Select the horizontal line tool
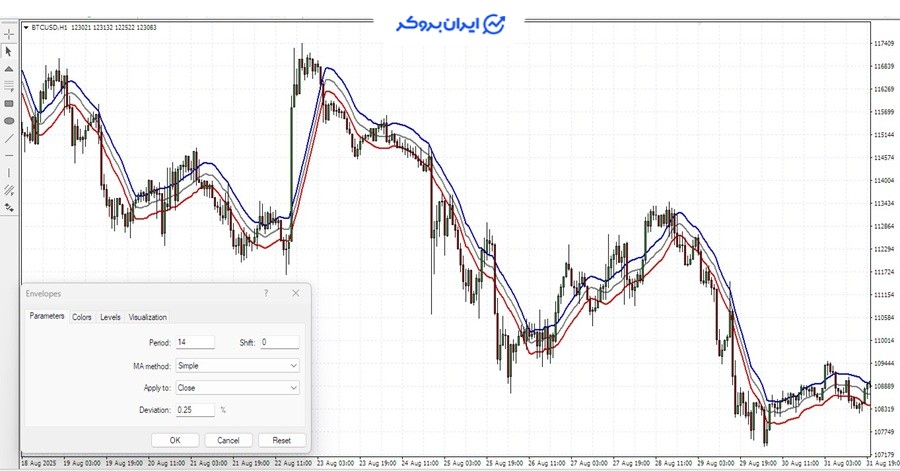This screenshot has width=900, height=471. point(9,155)
